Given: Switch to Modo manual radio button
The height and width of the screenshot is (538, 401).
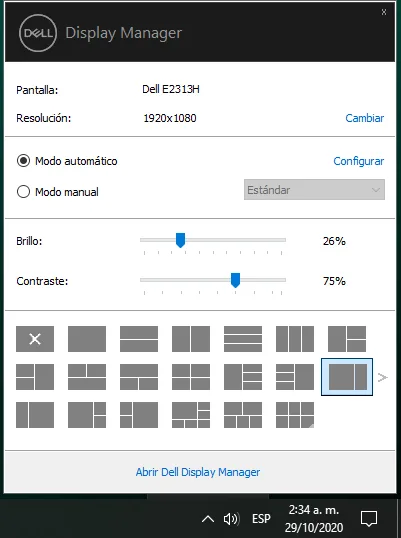Looking at the screenshot, I should coord(23,191).
